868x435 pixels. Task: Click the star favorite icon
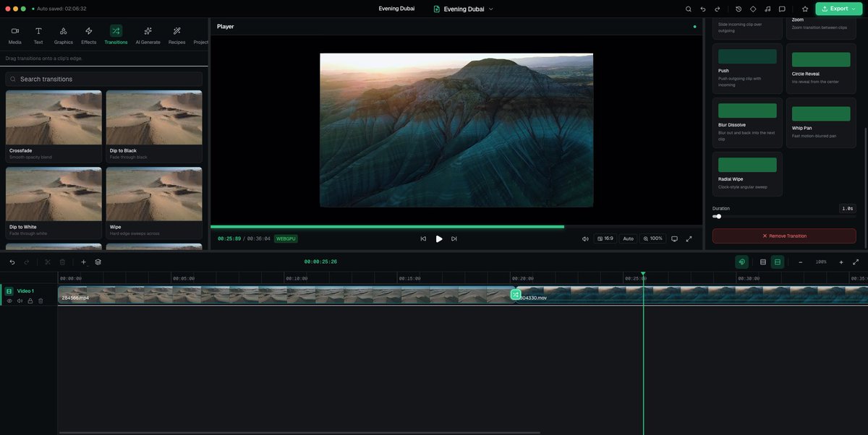(805, 9)
